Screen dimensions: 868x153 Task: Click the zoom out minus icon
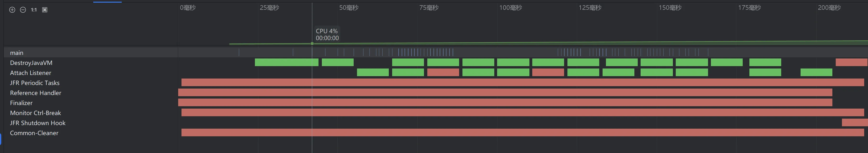(23, 10)
